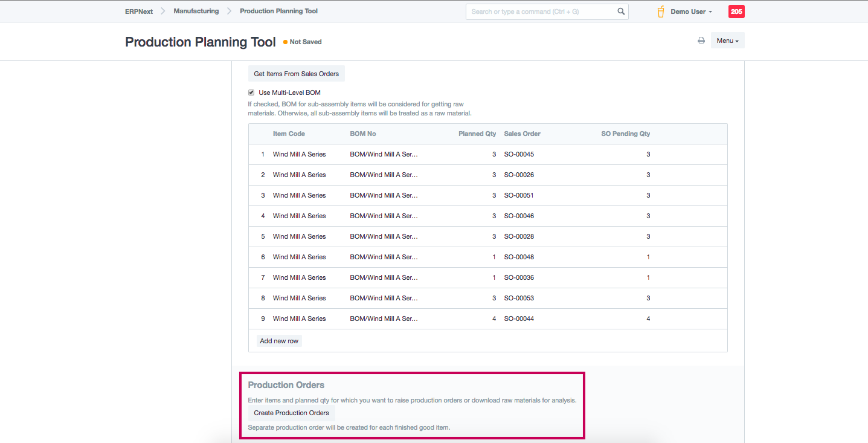The height and width of the screenshot is (443, 868).
Task: Click the Demo User avatar icon
Action: click(661, 11)
